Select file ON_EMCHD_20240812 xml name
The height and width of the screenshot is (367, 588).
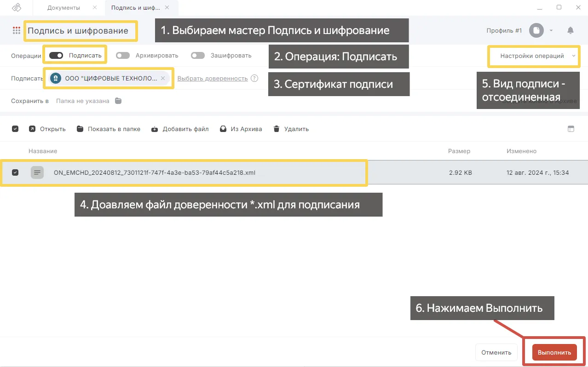[155, 172]
